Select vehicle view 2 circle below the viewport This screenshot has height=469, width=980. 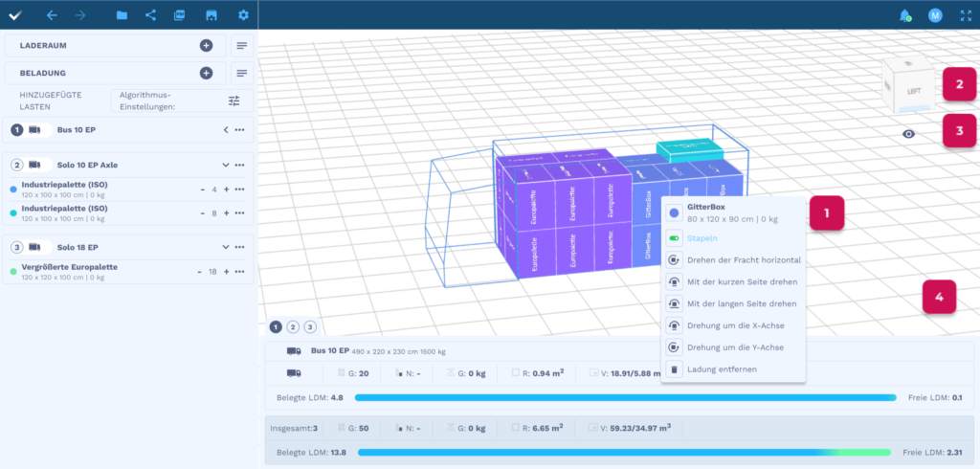click(293, 326)
